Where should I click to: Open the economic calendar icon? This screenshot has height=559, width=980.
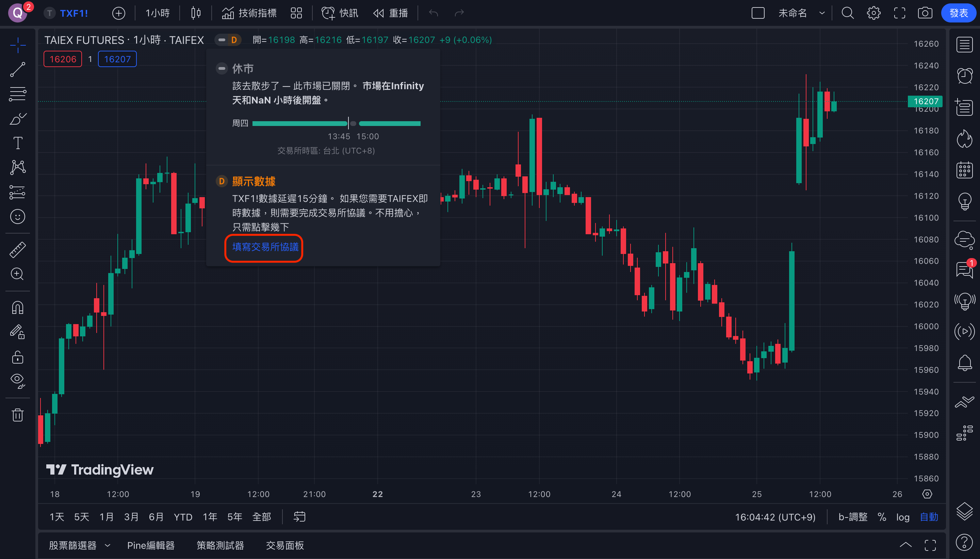point(964,170)
